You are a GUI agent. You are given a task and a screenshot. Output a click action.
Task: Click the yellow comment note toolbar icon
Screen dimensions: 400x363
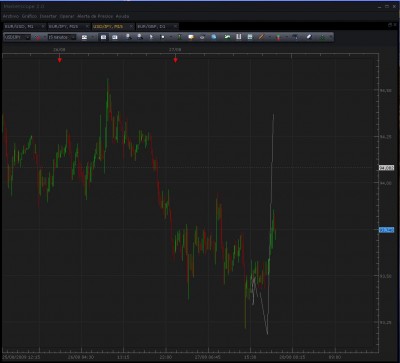[191, 37]
